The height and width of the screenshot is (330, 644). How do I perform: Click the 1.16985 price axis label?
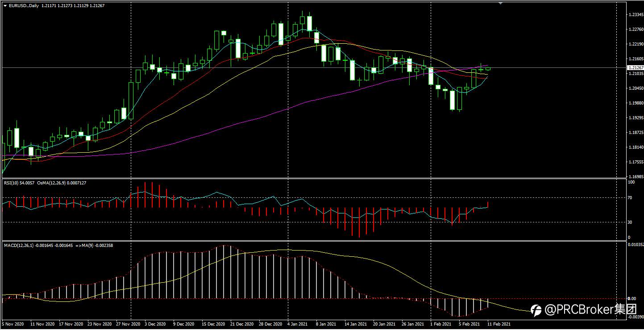[x=635, y=177]
